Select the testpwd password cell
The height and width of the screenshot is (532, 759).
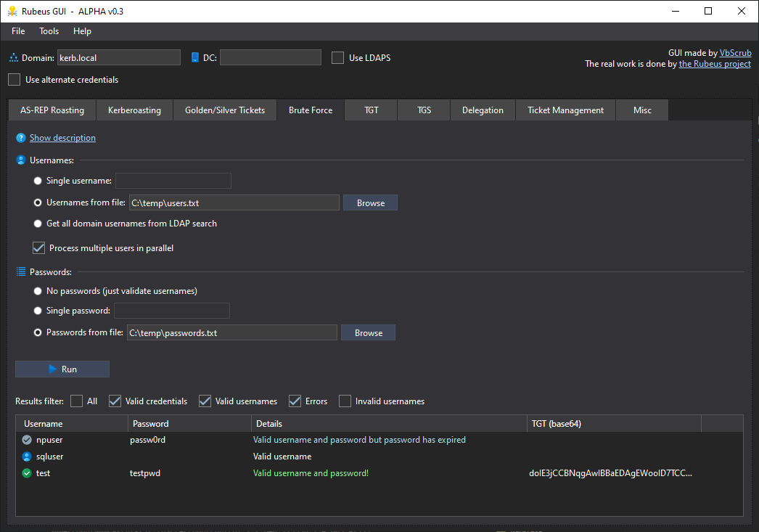[144, 473]
